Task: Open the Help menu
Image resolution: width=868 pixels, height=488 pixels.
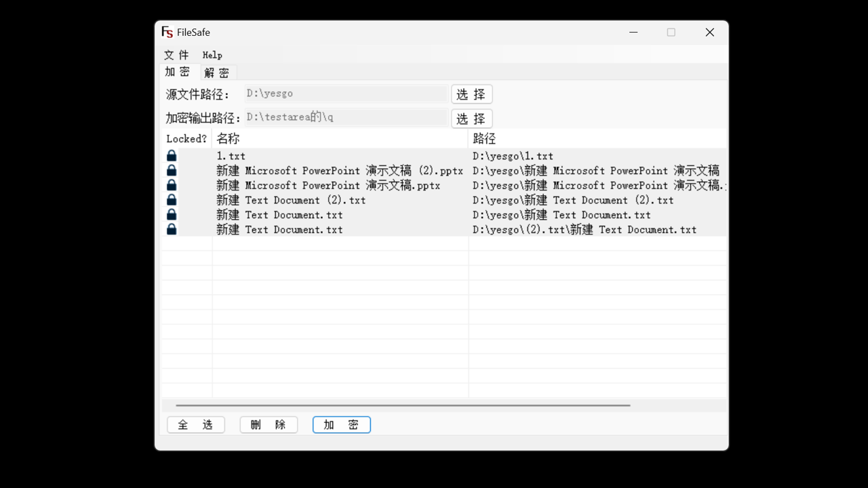Action: tap(212, 55)
